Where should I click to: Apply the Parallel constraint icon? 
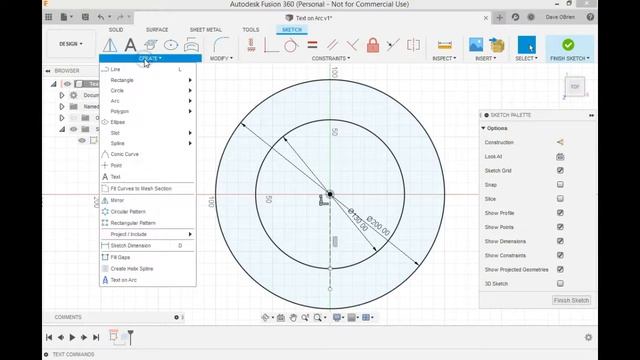[x=332, y=45]
